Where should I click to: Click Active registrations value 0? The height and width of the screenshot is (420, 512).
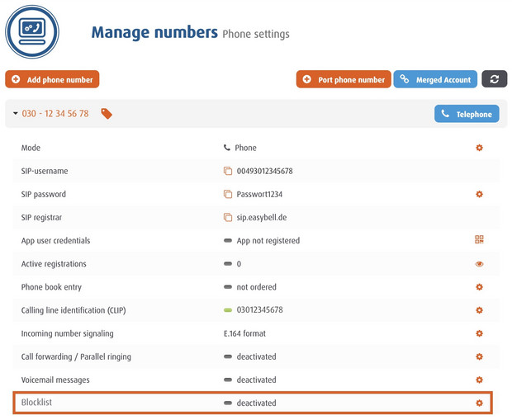point(239,264)
